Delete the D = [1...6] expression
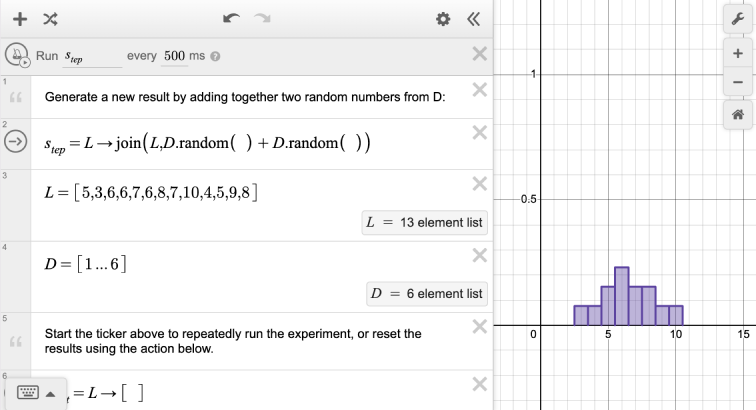 click(x=478, y=256)
